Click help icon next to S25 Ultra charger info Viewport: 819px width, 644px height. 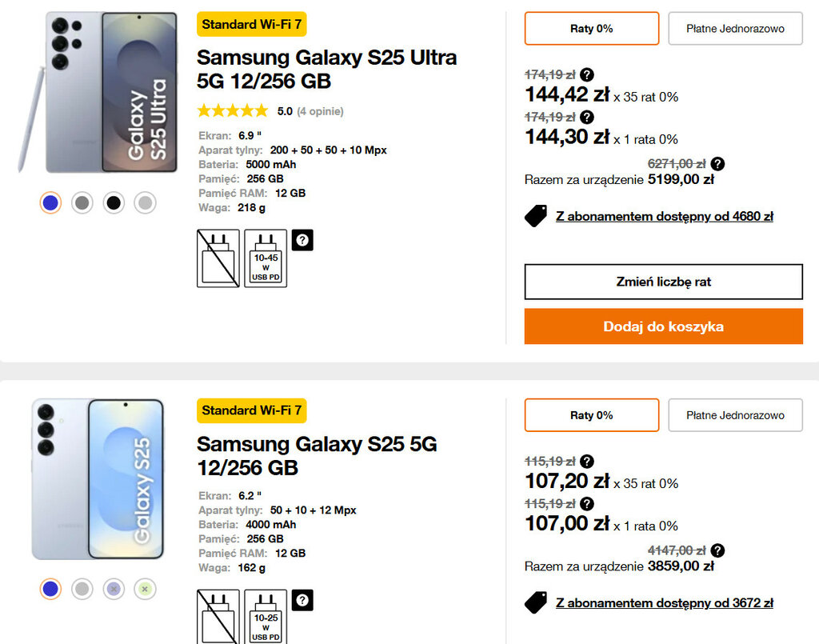point(302,240)
